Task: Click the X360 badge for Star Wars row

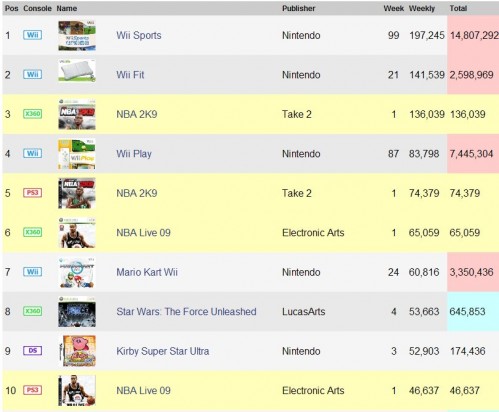Action: [32, 311]
